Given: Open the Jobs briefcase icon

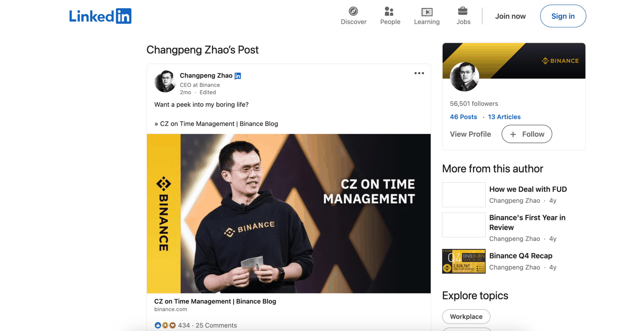Looking at the screenshot, I should (463, 11).
